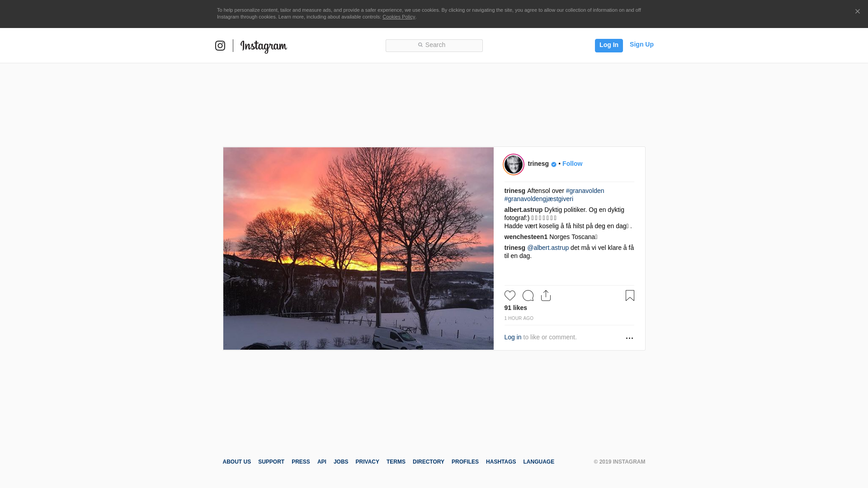Open the sunset photo of Granavolden
868x488 pixels.
pyautogui.click(x=359, y=249)
